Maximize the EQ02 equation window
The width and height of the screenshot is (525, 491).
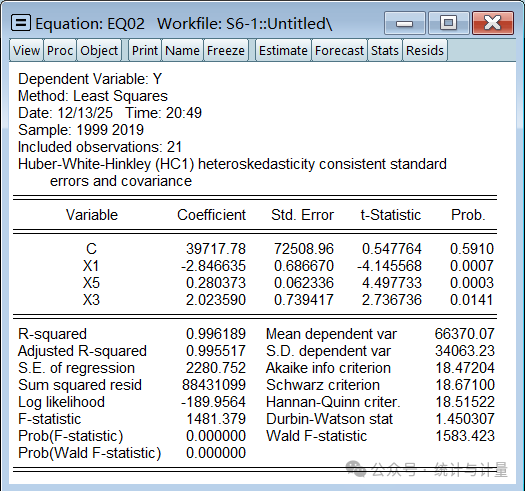(x=448, y=23)
